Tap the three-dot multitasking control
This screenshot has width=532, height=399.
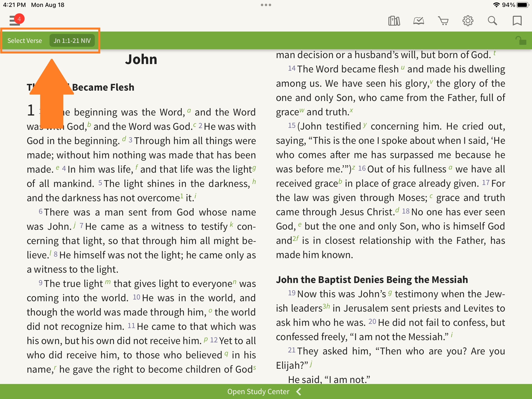266,5
